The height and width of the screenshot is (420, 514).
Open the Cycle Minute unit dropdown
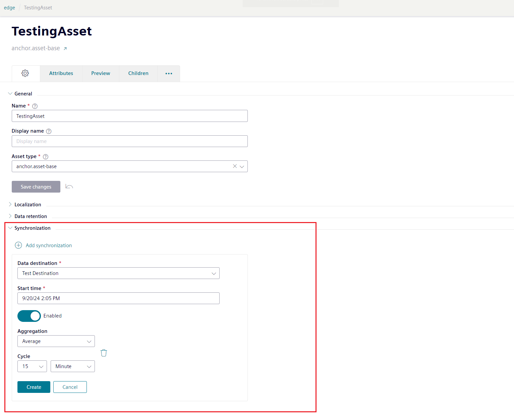pyautogui.click(x=73, y=366)
